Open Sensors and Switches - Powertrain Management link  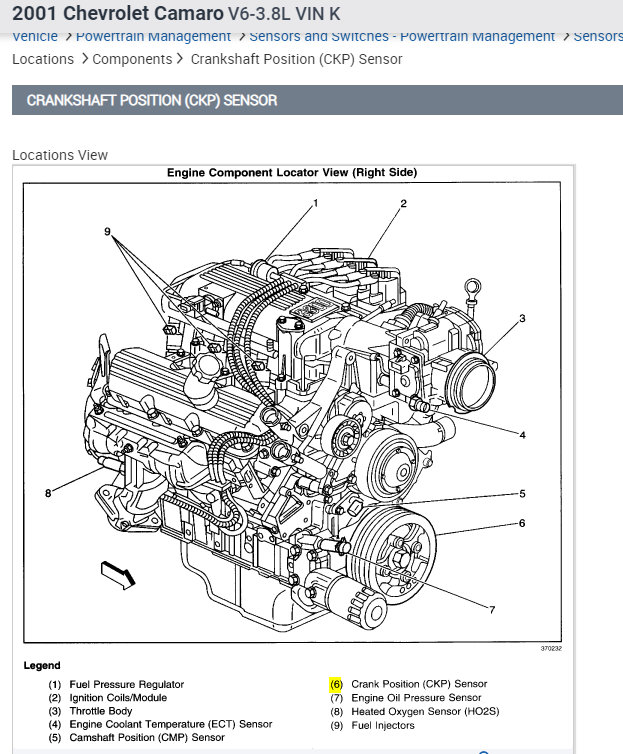coord(402,37)
